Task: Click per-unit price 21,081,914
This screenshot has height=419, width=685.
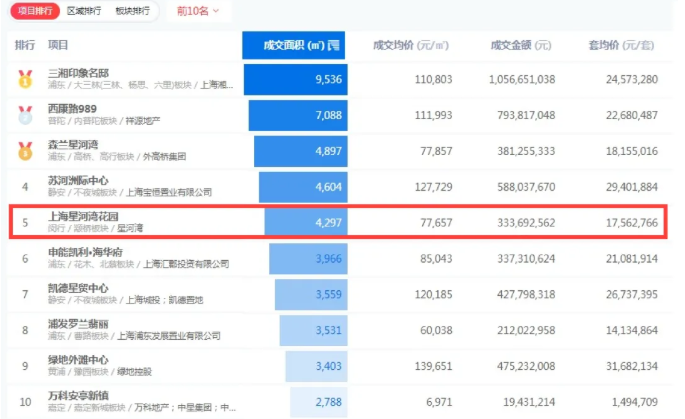Action: [632, 258]
